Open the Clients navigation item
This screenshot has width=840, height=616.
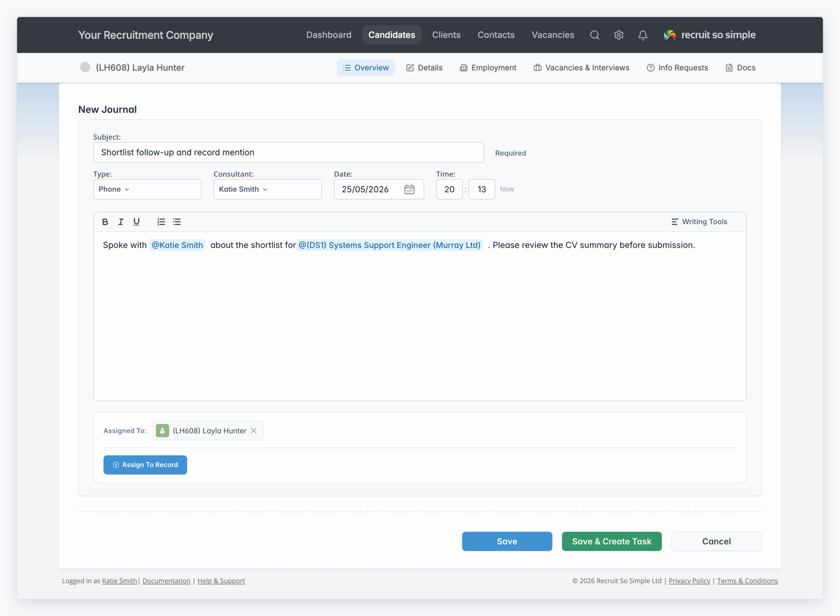(x=446, y=35)
